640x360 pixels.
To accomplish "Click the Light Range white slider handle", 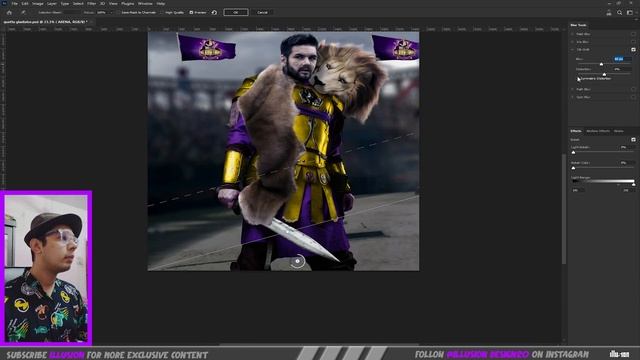I will [x=633, y=184].
